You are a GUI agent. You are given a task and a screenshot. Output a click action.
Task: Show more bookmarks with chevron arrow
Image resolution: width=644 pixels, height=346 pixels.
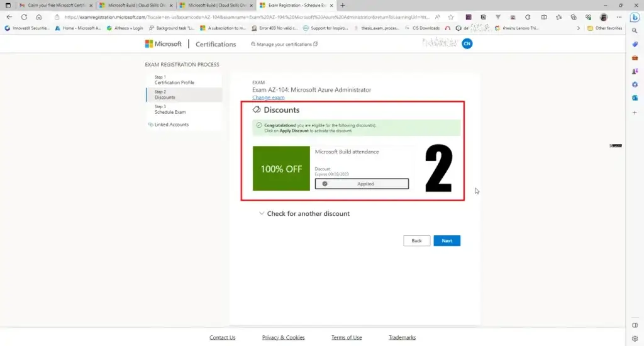click(x=579, y=28)
